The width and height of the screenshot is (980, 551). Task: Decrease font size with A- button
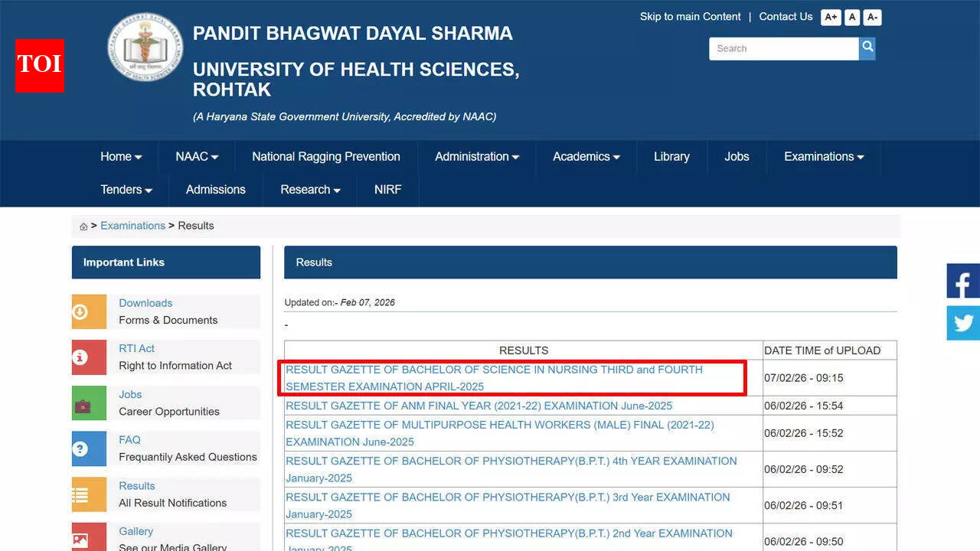tap(872, 18)
